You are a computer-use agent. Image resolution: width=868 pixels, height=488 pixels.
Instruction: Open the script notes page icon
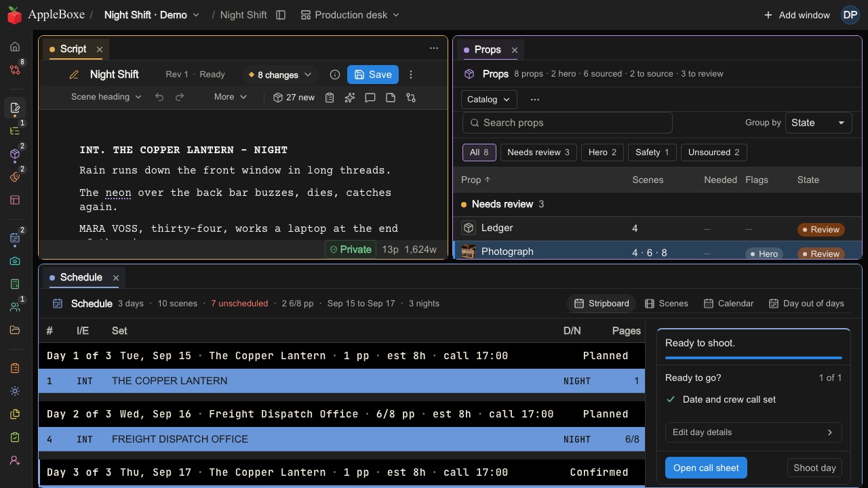pos(391,98)
